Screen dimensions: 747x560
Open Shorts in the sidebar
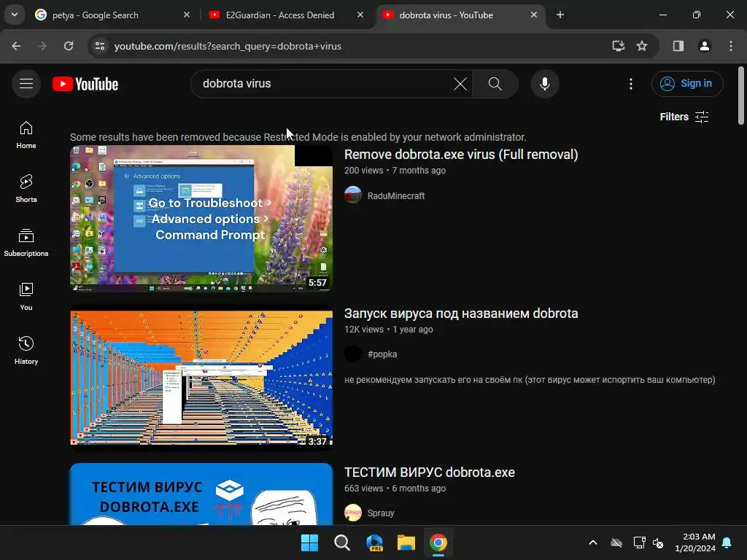click(26, 189)
